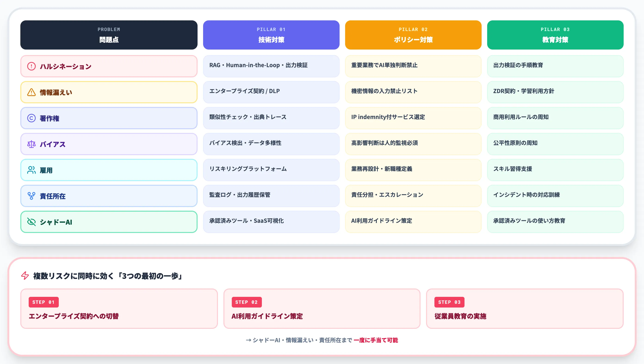This screenshot has width=644, height=364.
Task: Click the 機密情報の入力禁止リスト cell
Action: 413,92
